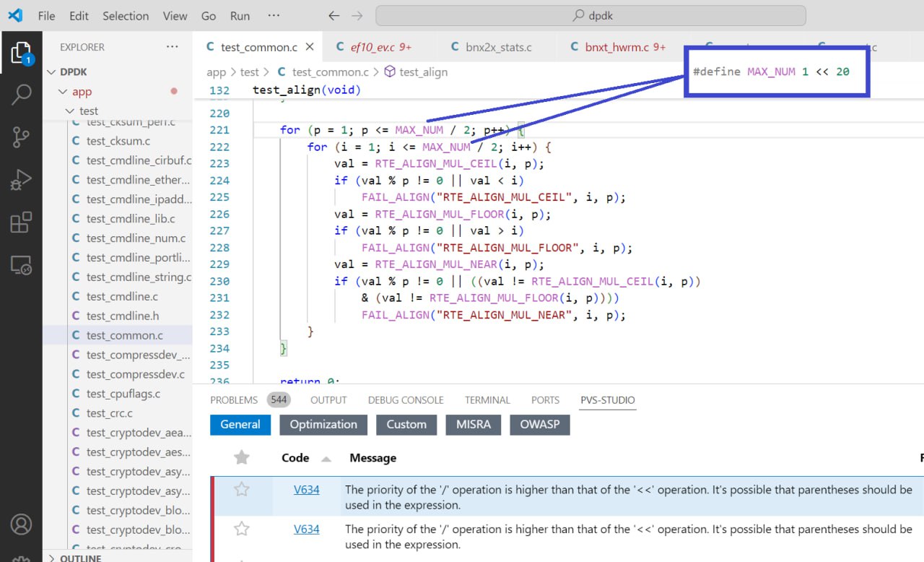924x562 pixels.
Task: Click the MISRA filter button
Action: tap(473, 425)
